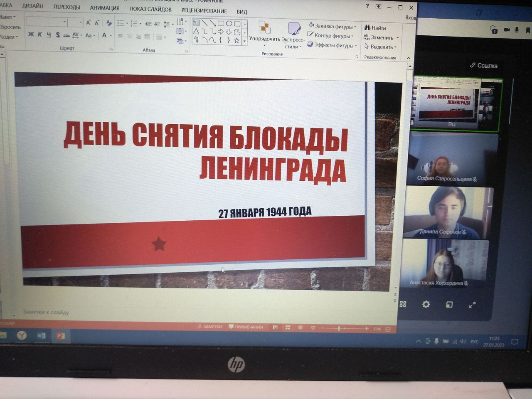This screenshot has width=532, height=399.
Task: Toggle strikethrough (abc) formatting
Action: tap(66, 35)
